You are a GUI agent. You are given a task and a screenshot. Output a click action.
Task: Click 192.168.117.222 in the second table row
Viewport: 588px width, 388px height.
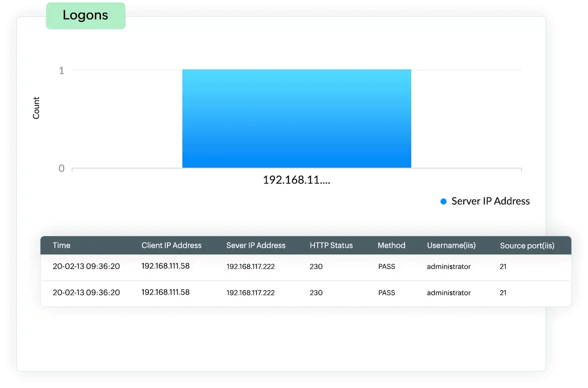251,293
